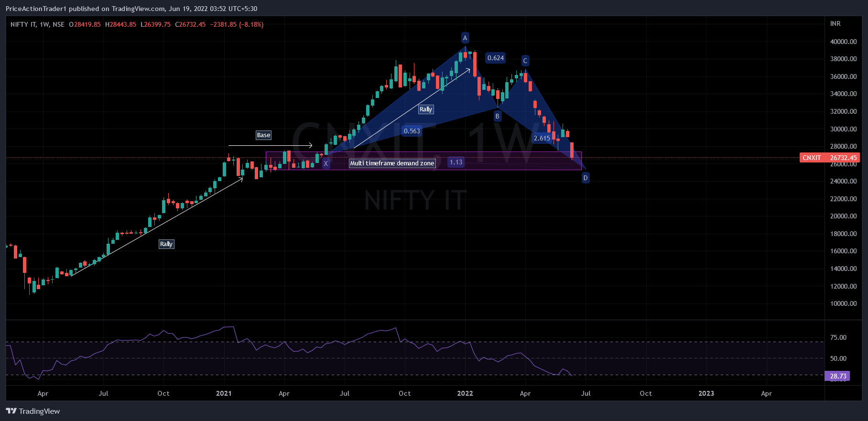Click the published-by PriceActionTrader1 header text
This screenshot has height=421, width=868.
131,9
